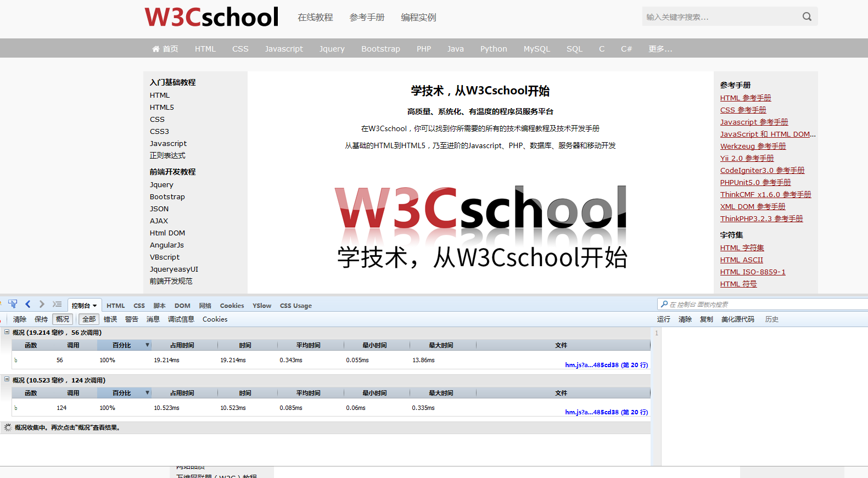Screen dimensions: 868x478
Task: Click 复制 in the command editor toolbar
Action: 707,319
